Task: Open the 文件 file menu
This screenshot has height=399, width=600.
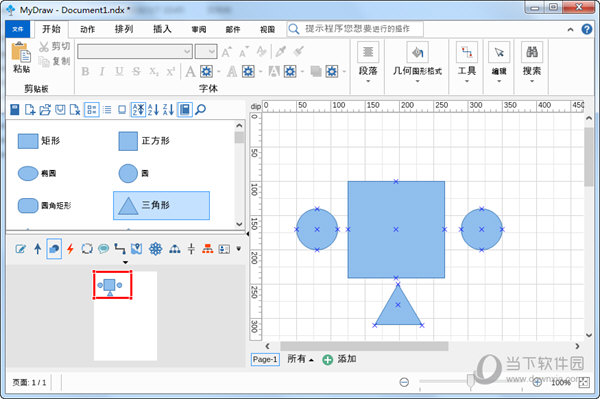Action: coord(18,29)
